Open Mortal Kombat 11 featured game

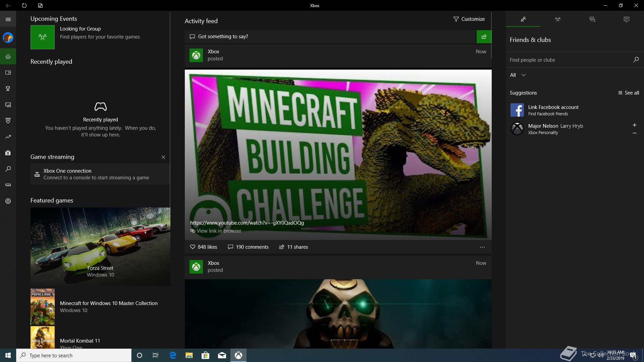pyautogui.click(x=100, y=338)
